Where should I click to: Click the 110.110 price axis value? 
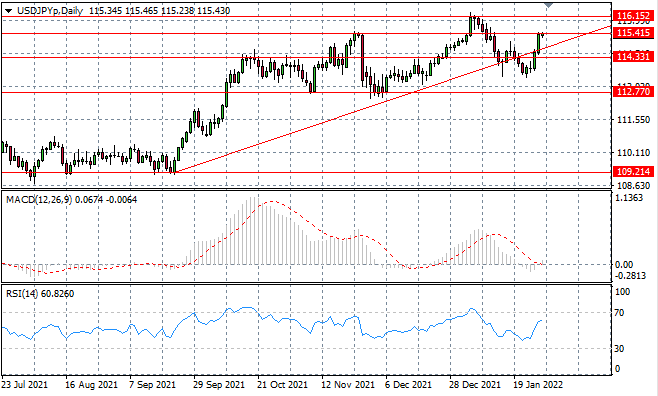[x=633, y=153]
